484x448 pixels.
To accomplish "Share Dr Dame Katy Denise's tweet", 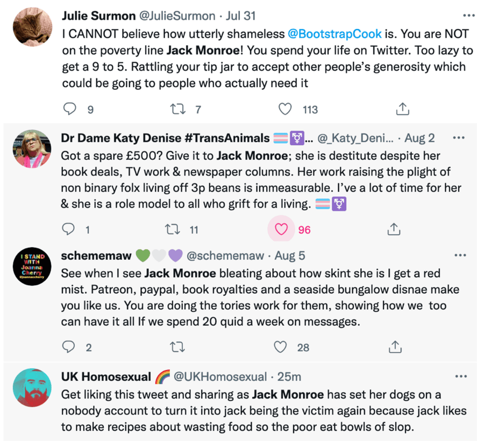I will coord(394,230).
